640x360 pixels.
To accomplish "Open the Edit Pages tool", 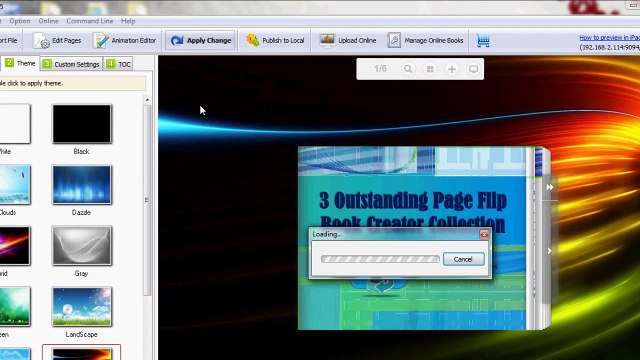I will [57, 40].
